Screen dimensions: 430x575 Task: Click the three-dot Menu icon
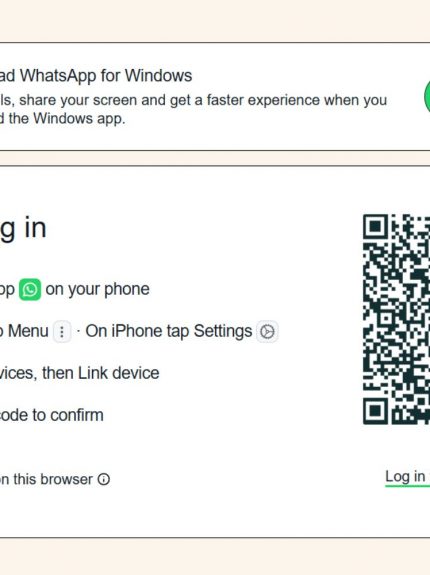[62, 332]
